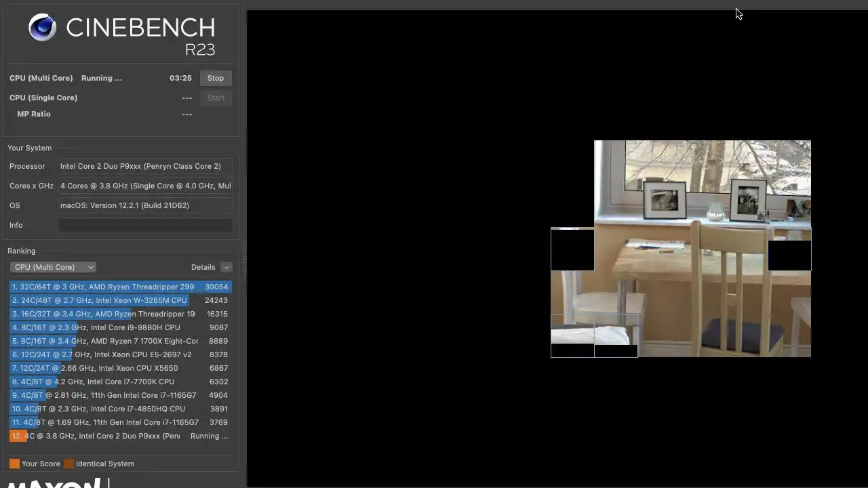Click the CPU (Single Core) test label

pyautogui.click(x=43, y=98)
